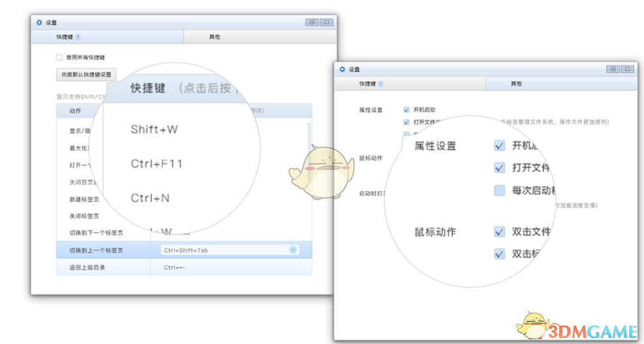Click 恢复默认快捷键设置 button
The width and height of the screenshot is (644, 344).
[86, 74]
